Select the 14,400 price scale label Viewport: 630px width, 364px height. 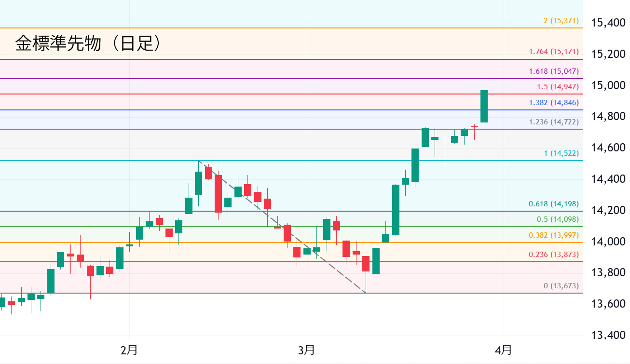(608, 179)
